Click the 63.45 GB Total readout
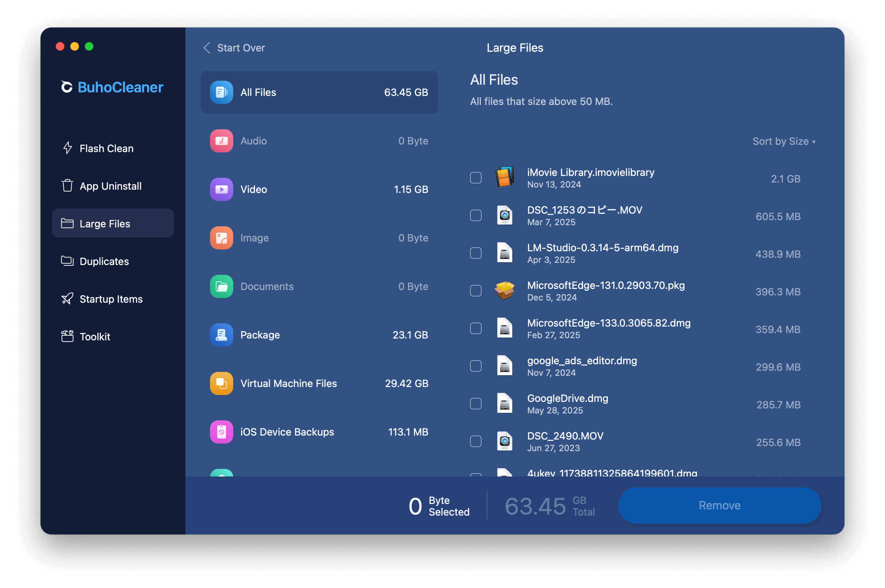Image resolution: width=885 pixels, height=588 pixels. pyautogui.click(x=550, y=506)
